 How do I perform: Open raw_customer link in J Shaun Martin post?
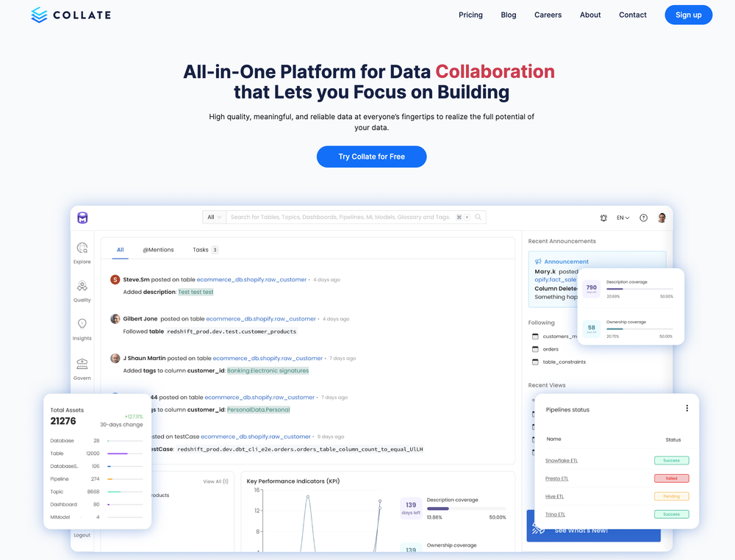click(268, 359)
